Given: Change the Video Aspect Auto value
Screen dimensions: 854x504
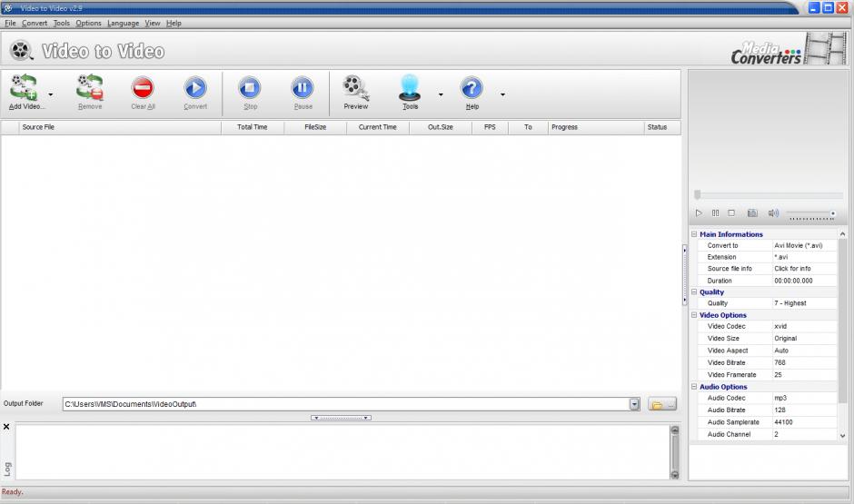Looking at the screenshot, I should pos(804,351).
